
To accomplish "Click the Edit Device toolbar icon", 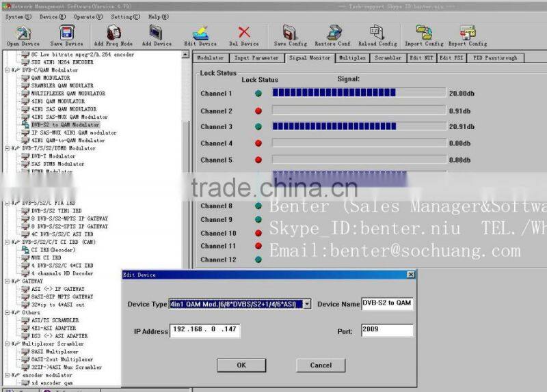I will click(200, 33).
